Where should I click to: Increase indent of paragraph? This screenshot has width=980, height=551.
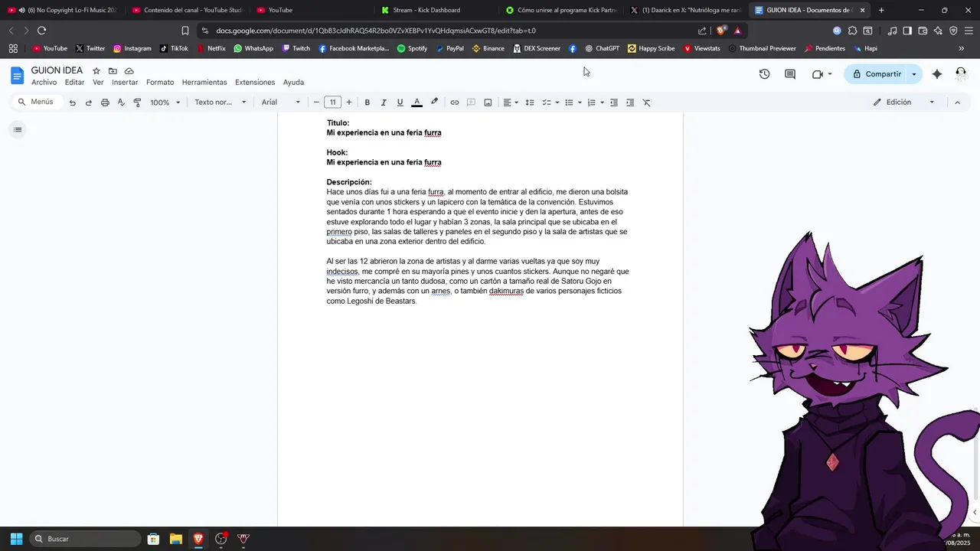click(630, 103)
